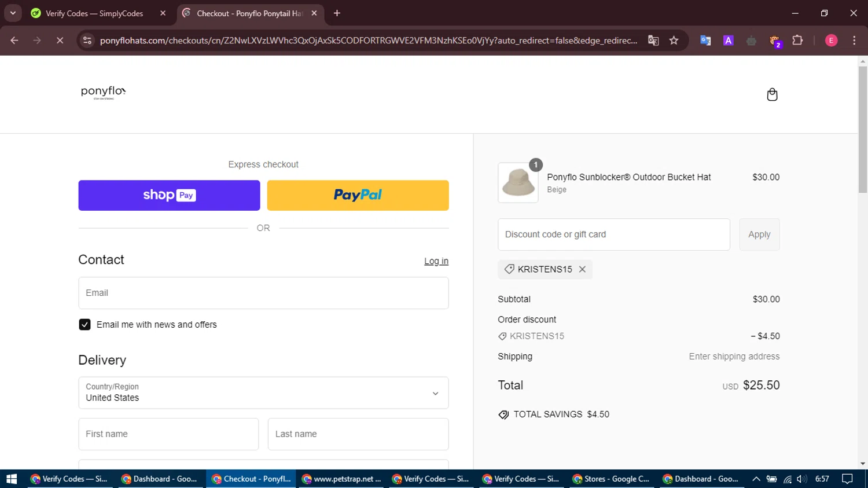Open the purple A extension
The height and width of the screenshot is (488, 868).
(x=729, y=41)
